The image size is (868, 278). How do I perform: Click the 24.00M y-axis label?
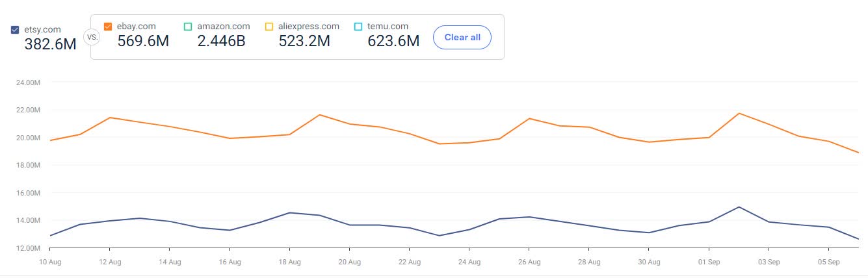point(28,82)
